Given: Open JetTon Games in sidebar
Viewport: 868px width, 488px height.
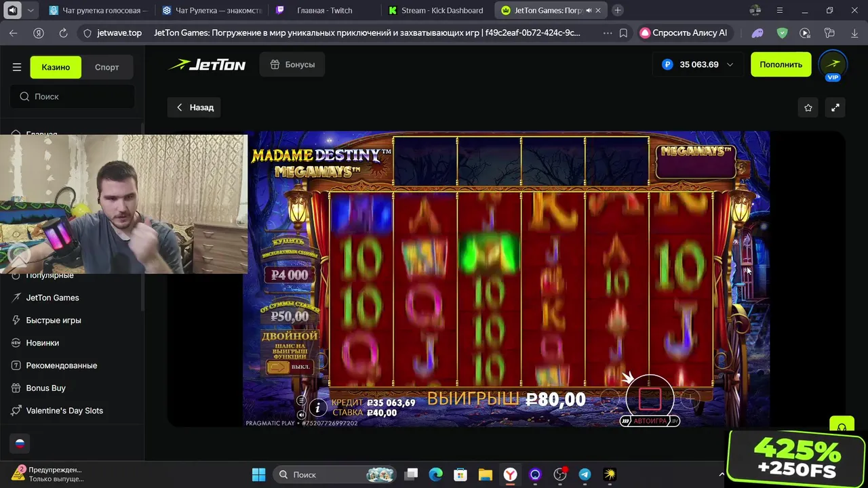Looking at the screenshot, I should point(52,298).
